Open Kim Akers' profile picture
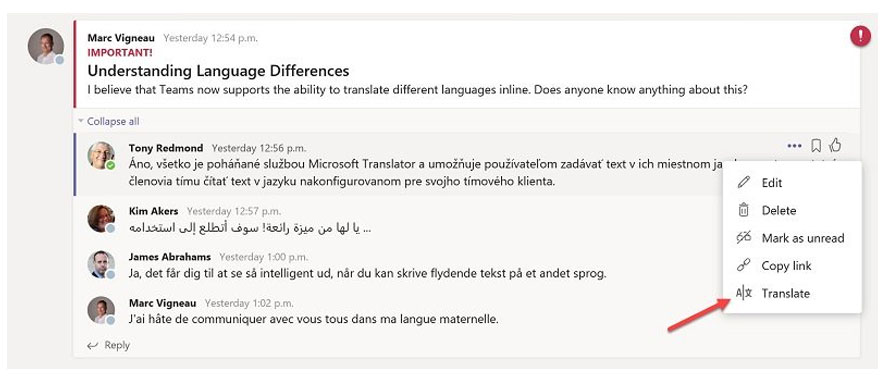 click(101, 219)
